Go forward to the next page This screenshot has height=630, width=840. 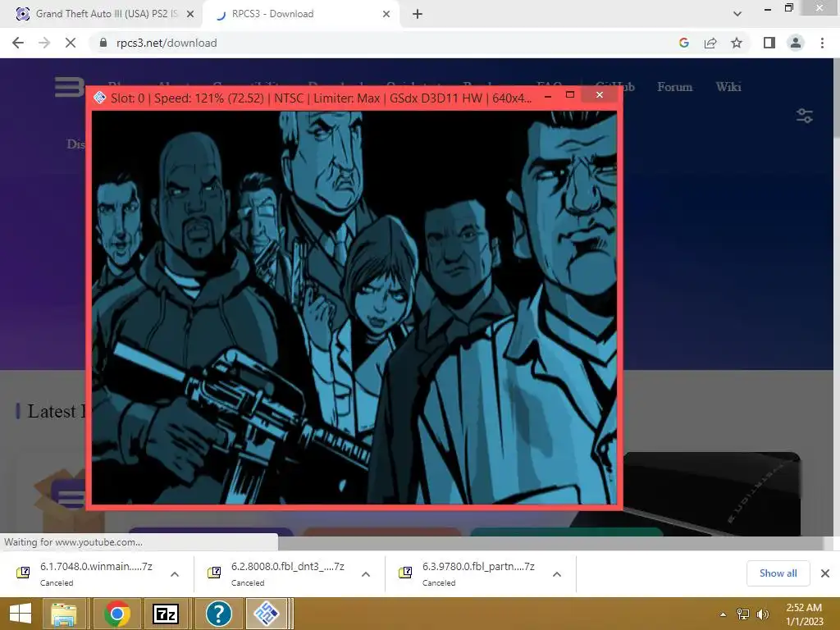click(x=44, y=43)
